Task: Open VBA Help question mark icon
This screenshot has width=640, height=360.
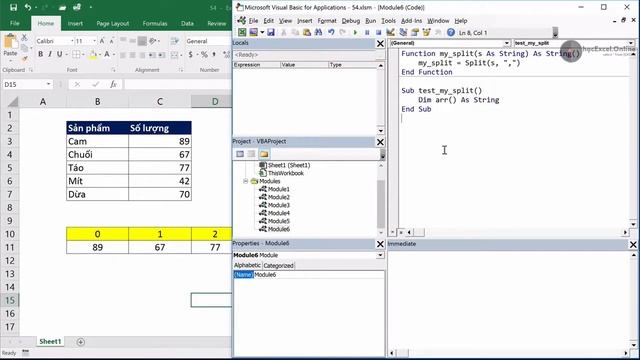Action: pyautogui.click(x=451, y=32)
